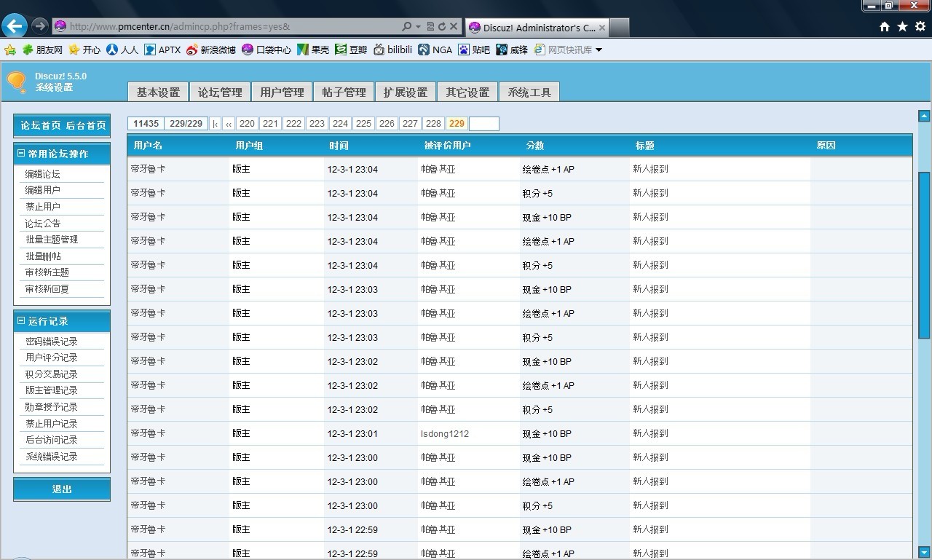Screen dimensions: 932x560
Task: Click the scrollbar up arrow in content frame
Action: point(924,116)
